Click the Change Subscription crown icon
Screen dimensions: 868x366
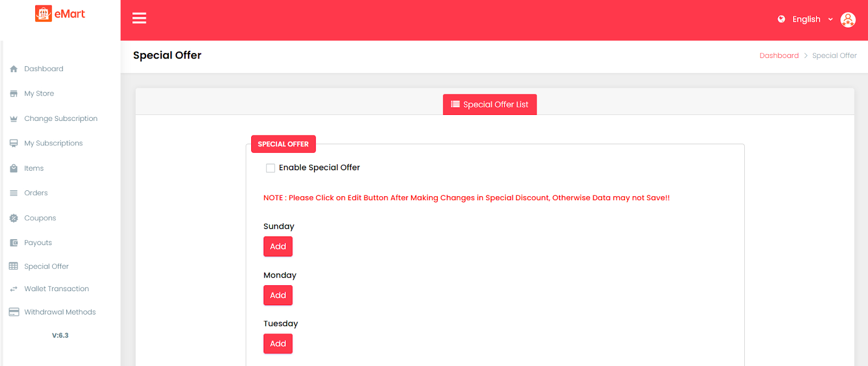tap(14, 119)
